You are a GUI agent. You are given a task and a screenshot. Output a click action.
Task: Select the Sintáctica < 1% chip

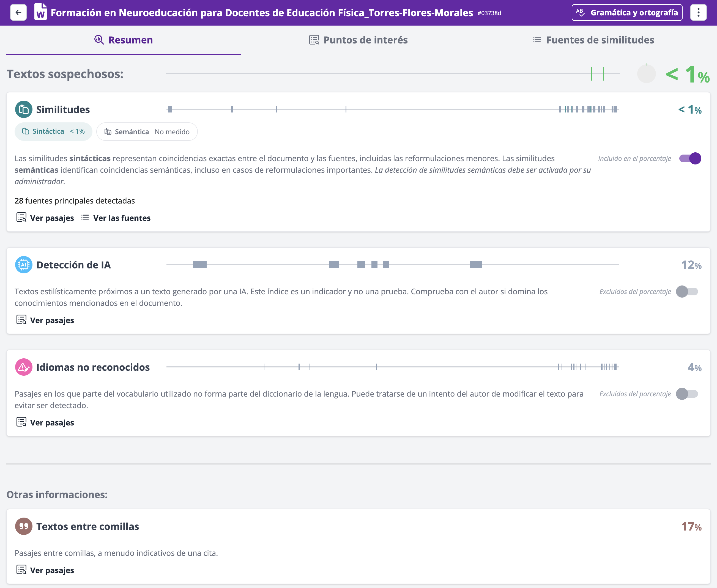click(x=54, y=131)
